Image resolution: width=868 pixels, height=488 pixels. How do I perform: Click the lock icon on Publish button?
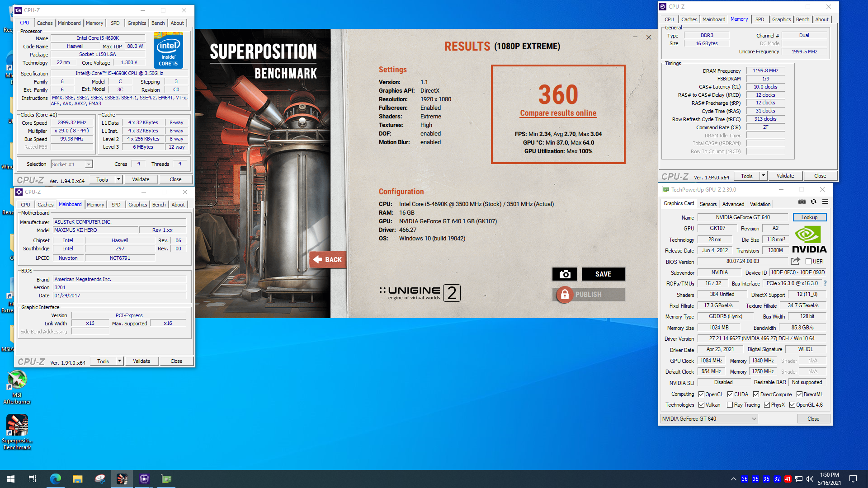[565, 295]
